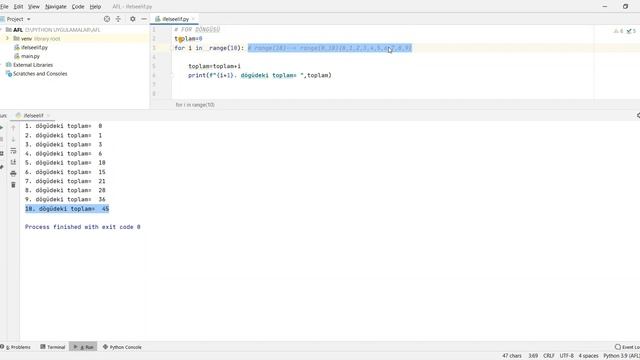Toggle soft-wrap icon in Run console
This screenshot has width=640, height=360.
pyautogui.click(x=13, y=151)
